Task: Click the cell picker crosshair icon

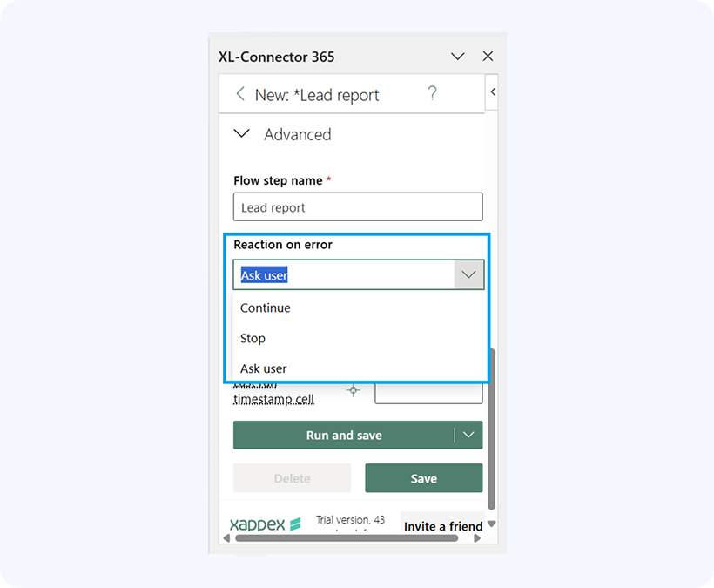Action: 353,390
